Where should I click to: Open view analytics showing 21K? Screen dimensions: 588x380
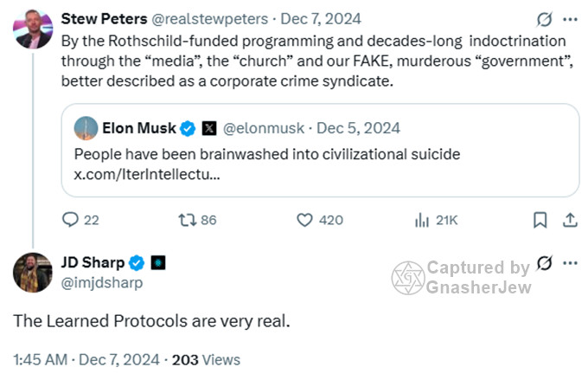tap(423, 221)
